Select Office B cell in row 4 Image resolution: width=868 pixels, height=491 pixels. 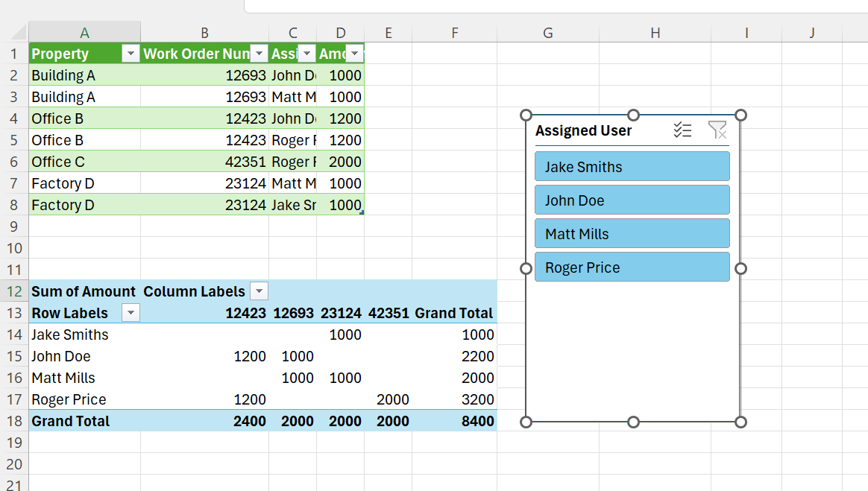point(85,118)
